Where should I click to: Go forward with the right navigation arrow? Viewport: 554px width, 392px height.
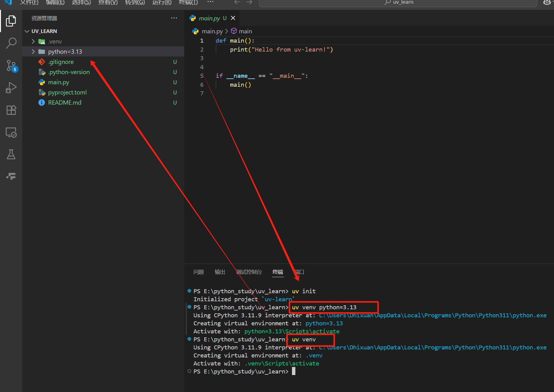point(249,2)
